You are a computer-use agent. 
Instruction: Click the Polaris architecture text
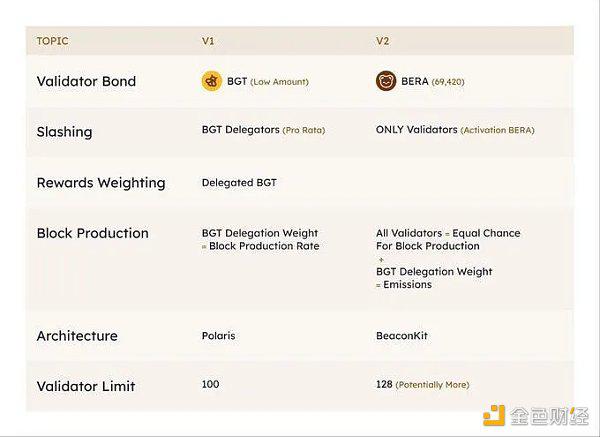pos(218,336)
